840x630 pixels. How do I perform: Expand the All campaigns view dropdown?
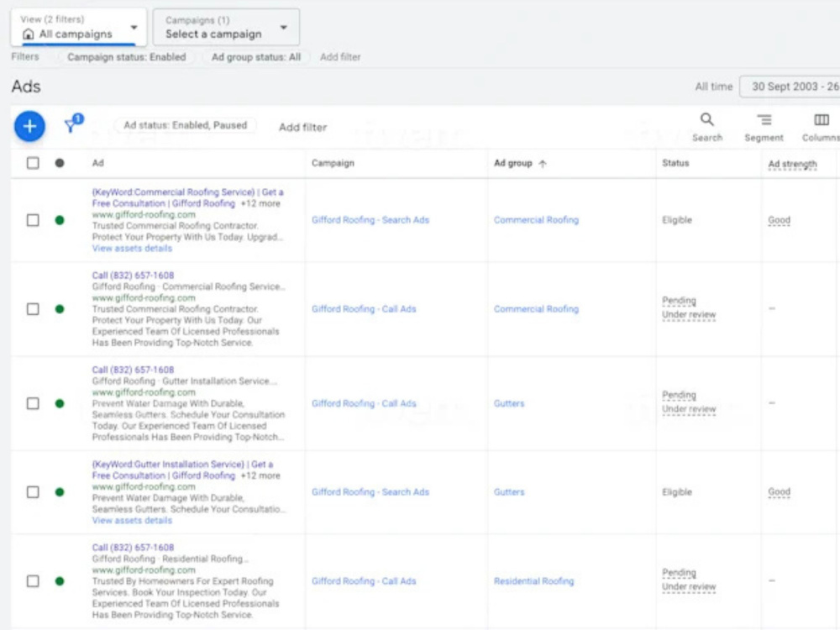(79, 28)
